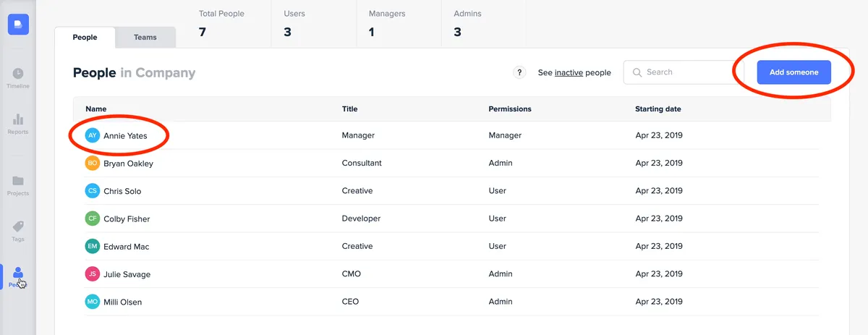Click the app logo at top left
Viewport: 868px width, 335px height.
click(x=18, y=24)
